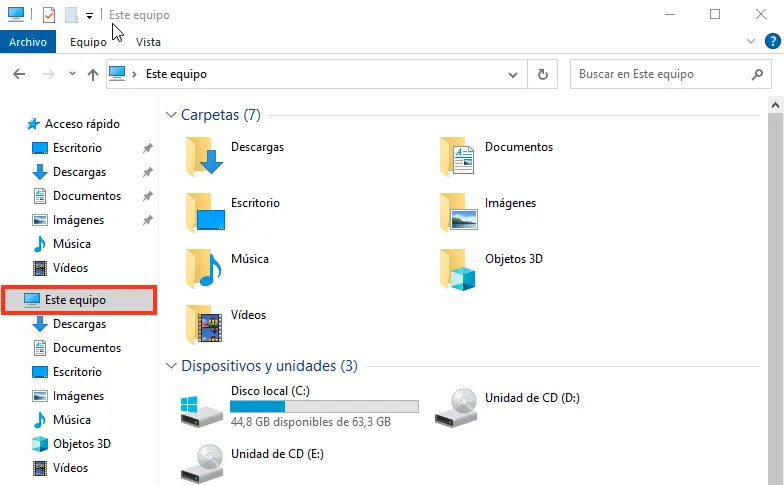Open Imágenes under Este equipo in sidebar
Screen dimensions: 784x485
coord(68,396)
